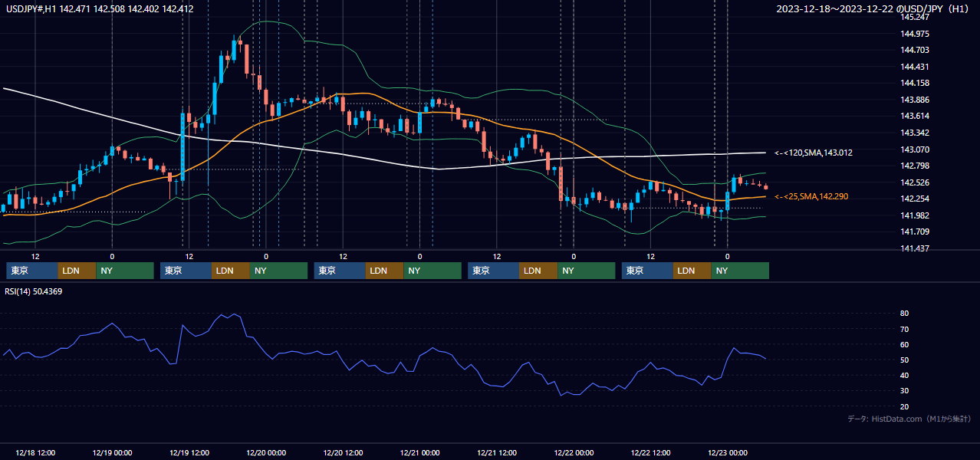Image resolution: width=980 pixels, height=460 pixels.
Task: Select the 142.798 price axis label
Action: pos(915,166)
